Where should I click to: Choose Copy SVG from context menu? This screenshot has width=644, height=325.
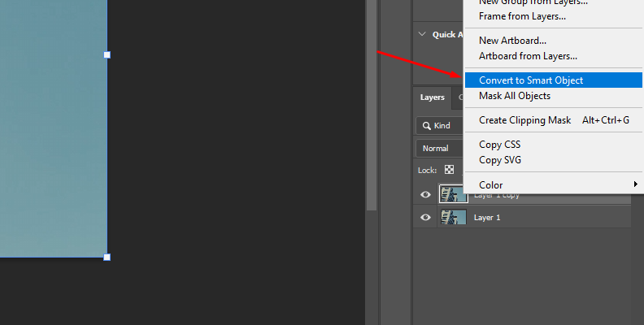[500, 160]
